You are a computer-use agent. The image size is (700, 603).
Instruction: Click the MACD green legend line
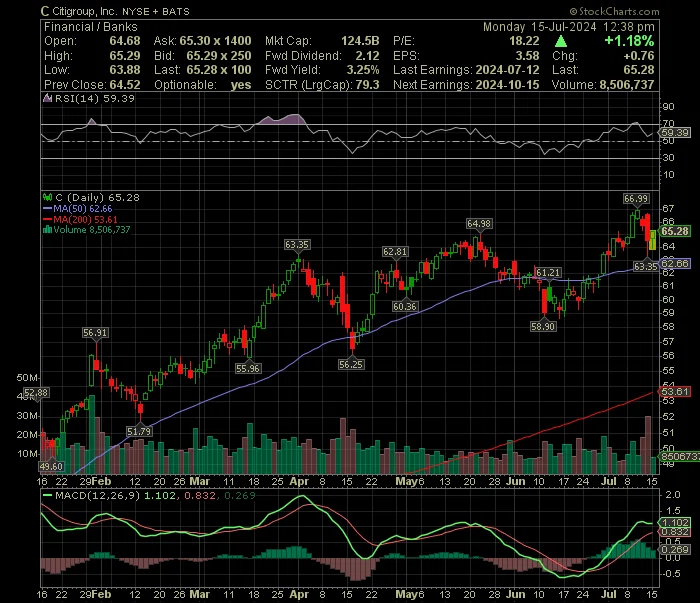pyautogui.click(x=47, y=495)
